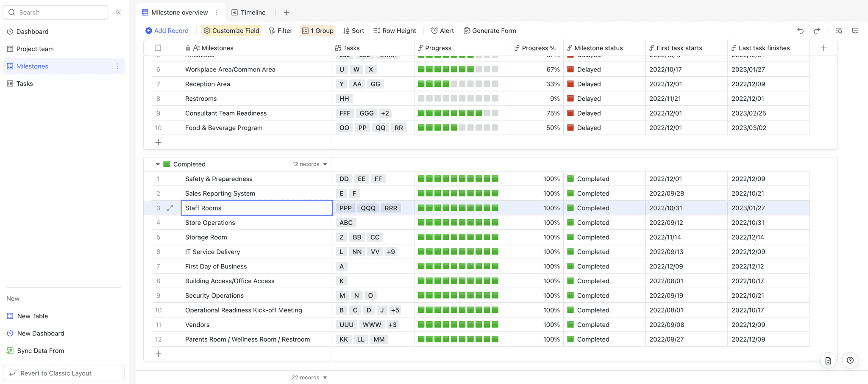This screenshot has width=868, height=384.
Task: Collapse the Completed group triangle
Action: pyautogui.click(x=158, y=164)
